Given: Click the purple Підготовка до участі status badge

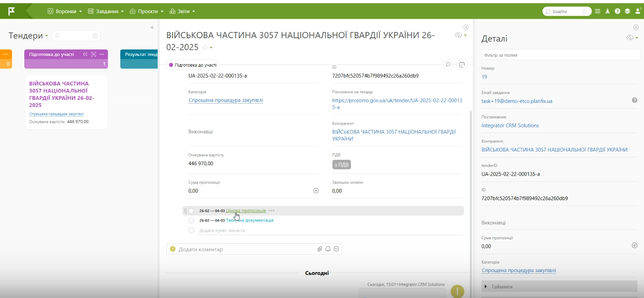Looking at the screenshot, I should coord(192,65).
